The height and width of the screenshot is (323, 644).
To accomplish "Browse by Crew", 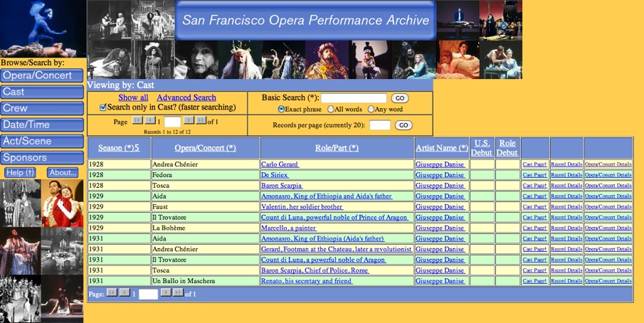I will pyautogui.click(x=41, y=108).
